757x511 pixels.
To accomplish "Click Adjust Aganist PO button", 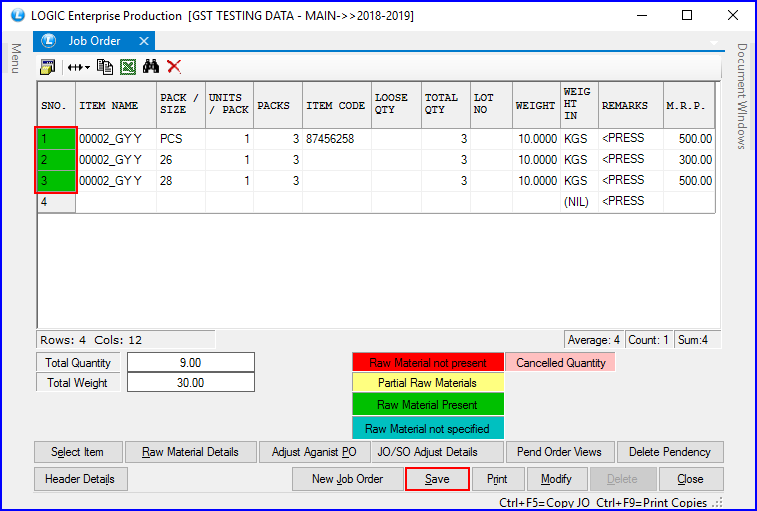I will click(315, 452).
